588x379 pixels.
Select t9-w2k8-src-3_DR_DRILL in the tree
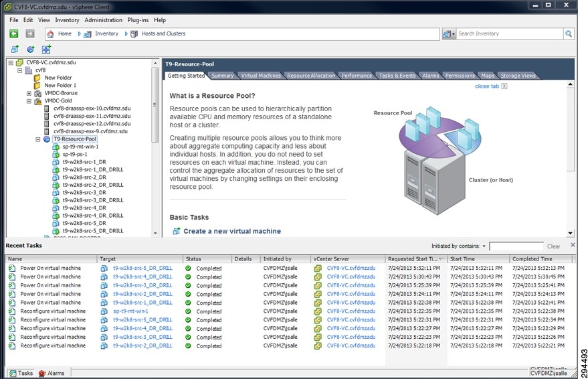(92, 200)
